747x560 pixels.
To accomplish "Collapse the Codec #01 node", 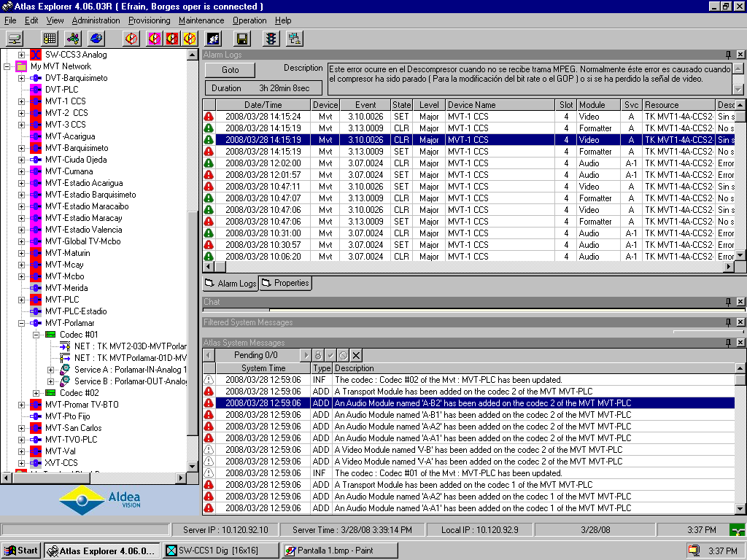I will point(36,335).
